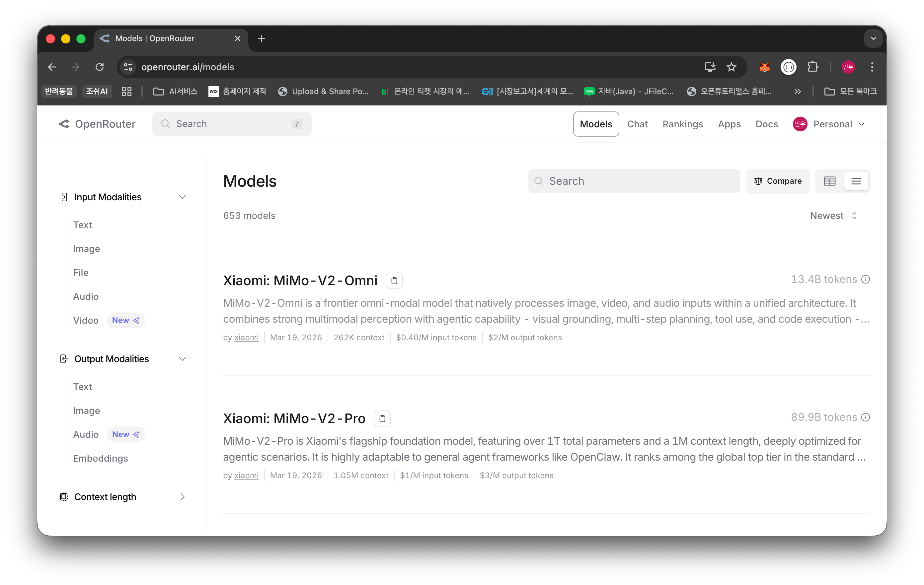
Task: Open the Newest sort dropdown
Action: click(833, 216)
